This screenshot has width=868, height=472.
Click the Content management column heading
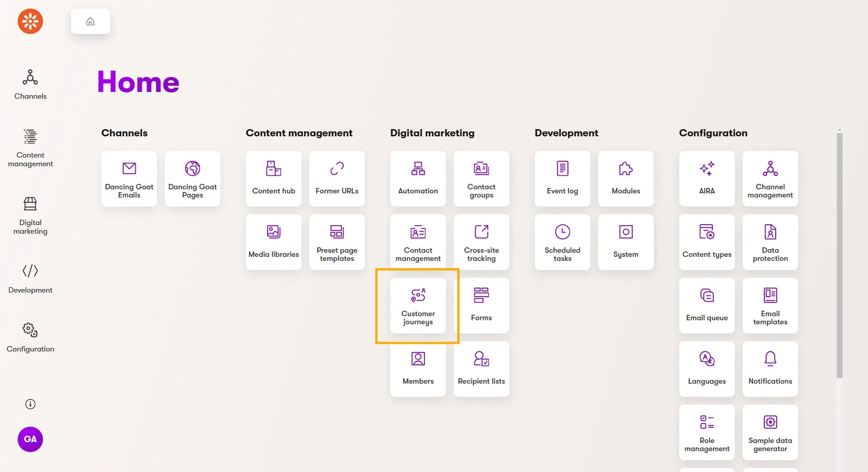(299, 133)
